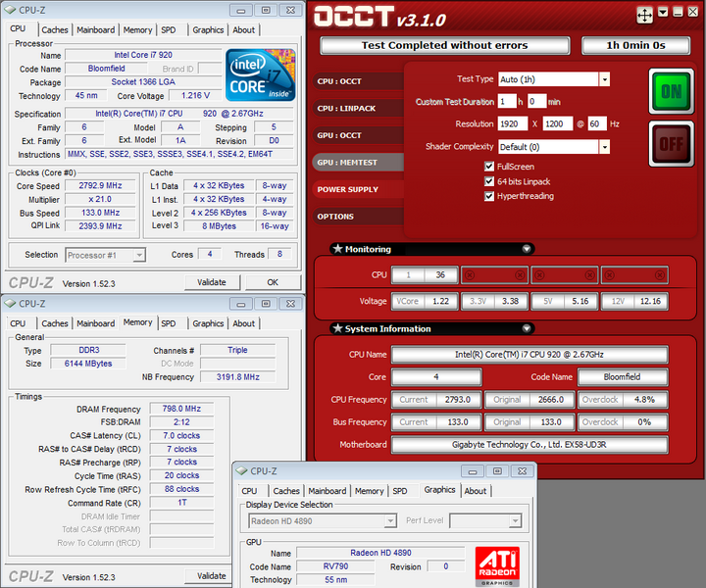
Task: Click the OCCT move window crosshair icon
Action: [645, 16]
